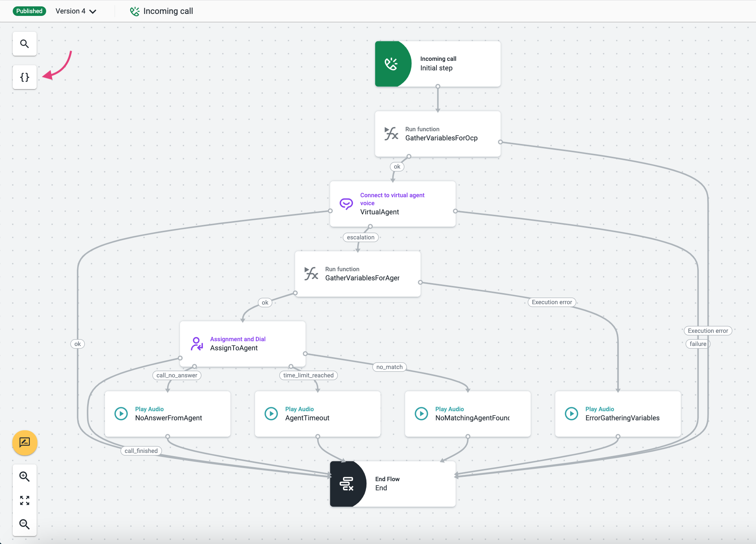Click the End Flow dark icon
The image size is (756, 544).
347,484
